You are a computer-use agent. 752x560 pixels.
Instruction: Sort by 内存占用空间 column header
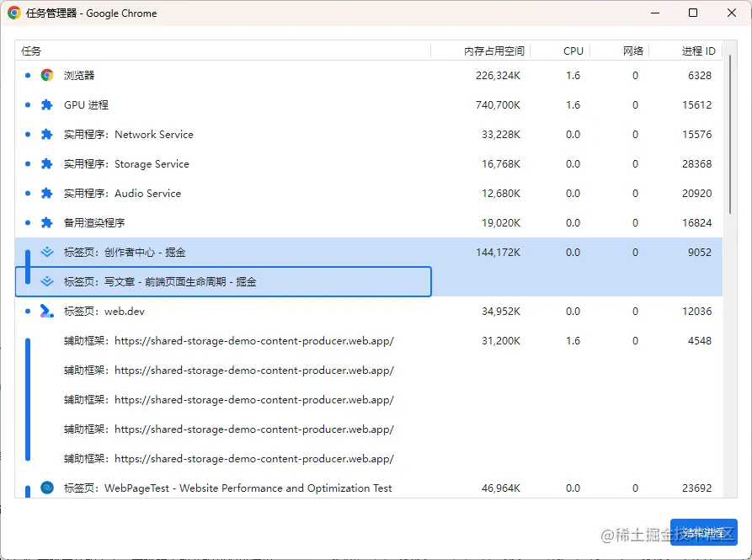click(x=481, y=51)
